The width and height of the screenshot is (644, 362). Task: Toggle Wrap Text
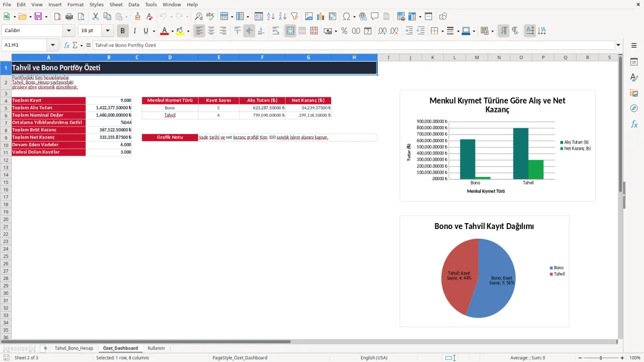tap(276, 31)
